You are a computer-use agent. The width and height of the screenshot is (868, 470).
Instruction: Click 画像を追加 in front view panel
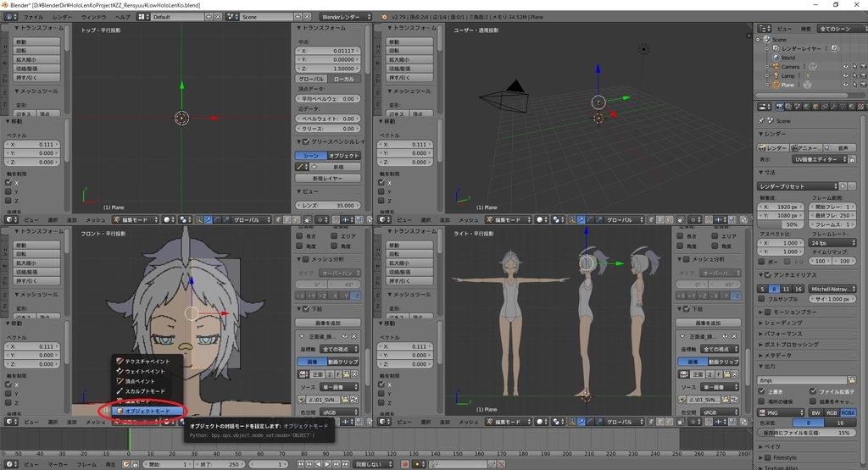(x=328, y=323)
